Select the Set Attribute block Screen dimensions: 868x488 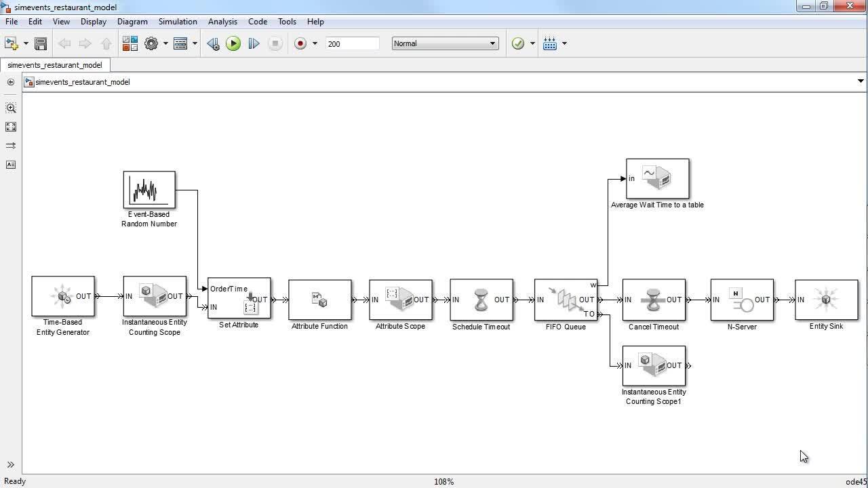click(x=239, y=298)
